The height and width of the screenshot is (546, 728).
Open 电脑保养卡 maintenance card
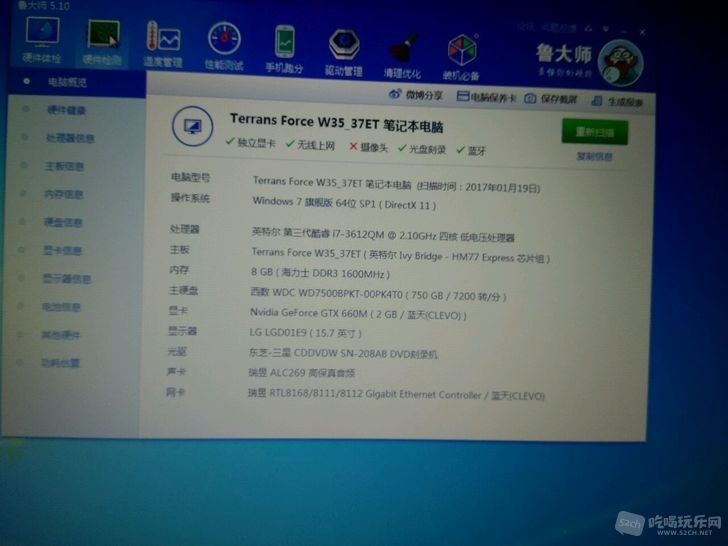point(486,97)
